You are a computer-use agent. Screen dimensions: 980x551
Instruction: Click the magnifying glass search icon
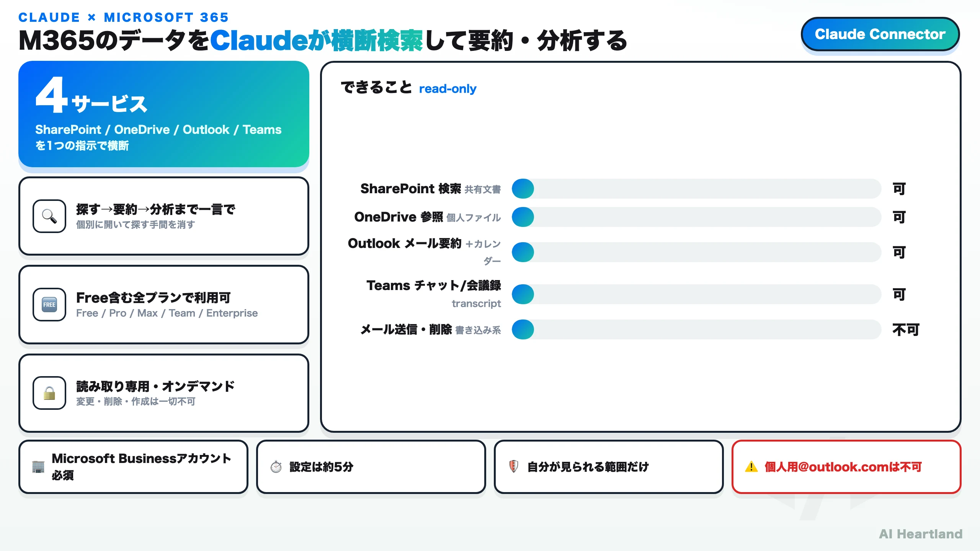(x=49, y=216)
